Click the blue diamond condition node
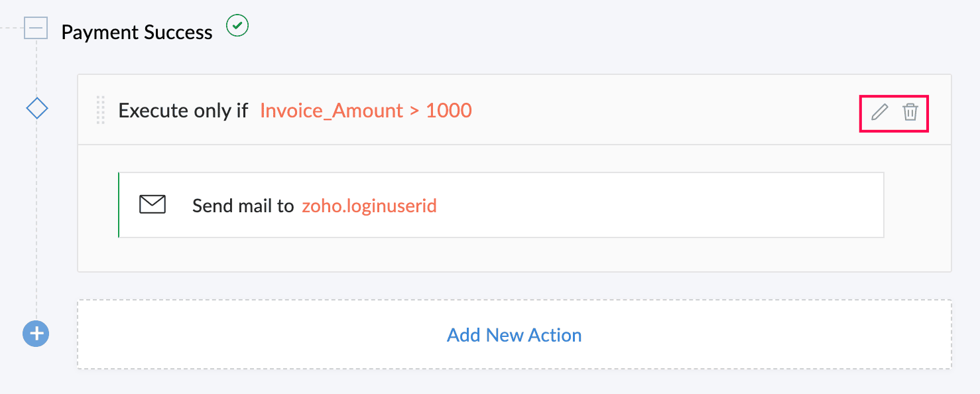 point(36,108)
